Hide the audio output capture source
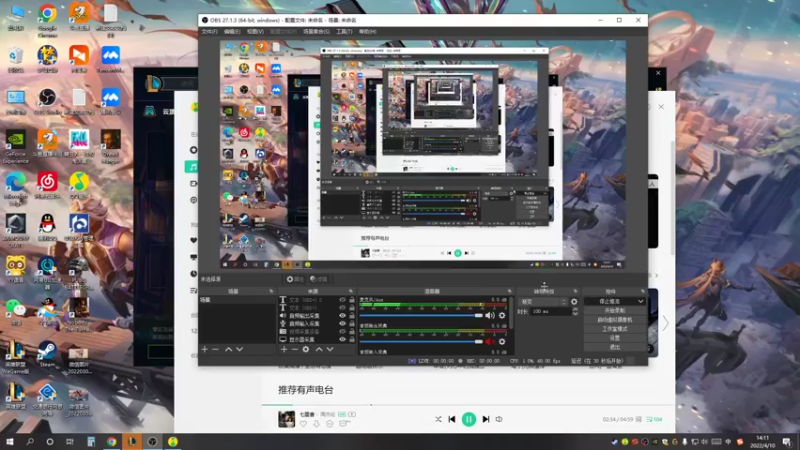The width and height of the screenshot is (800, 450). [342, 316]
